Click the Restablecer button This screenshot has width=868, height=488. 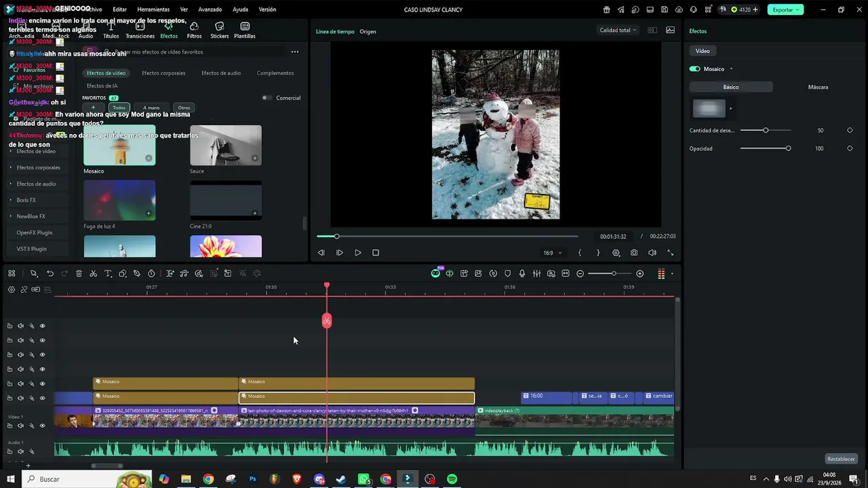point(841,459)
